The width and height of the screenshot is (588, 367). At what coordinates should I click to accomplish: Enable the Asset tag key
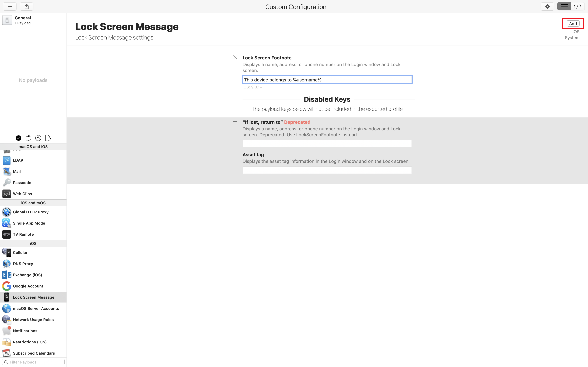click(x=235, y=154)
